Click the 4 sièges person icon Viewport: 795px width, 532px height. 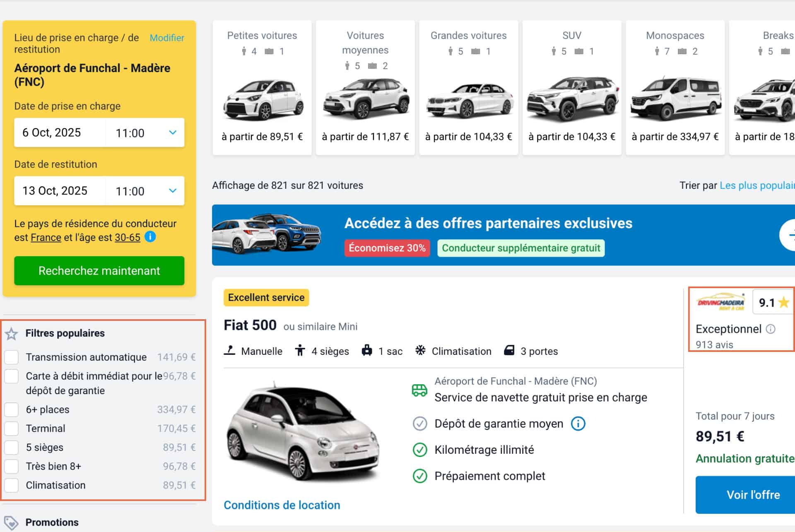click(300, 351)
